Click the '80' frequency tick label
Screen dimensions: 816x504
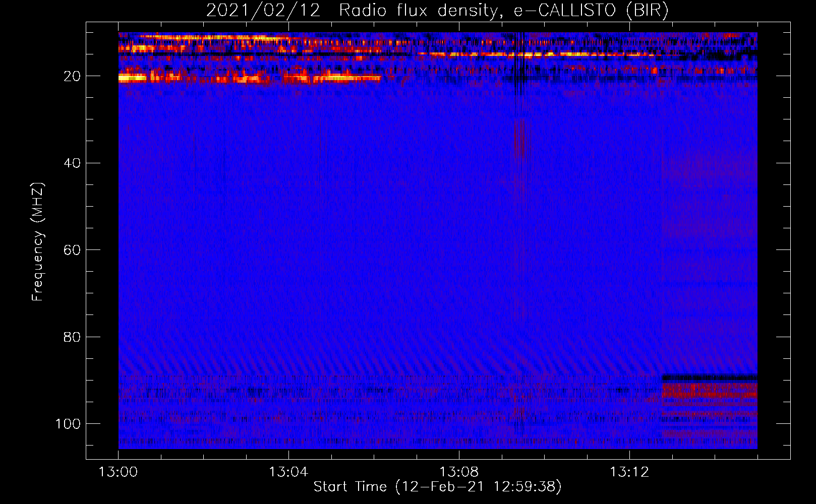click(72, 337)
